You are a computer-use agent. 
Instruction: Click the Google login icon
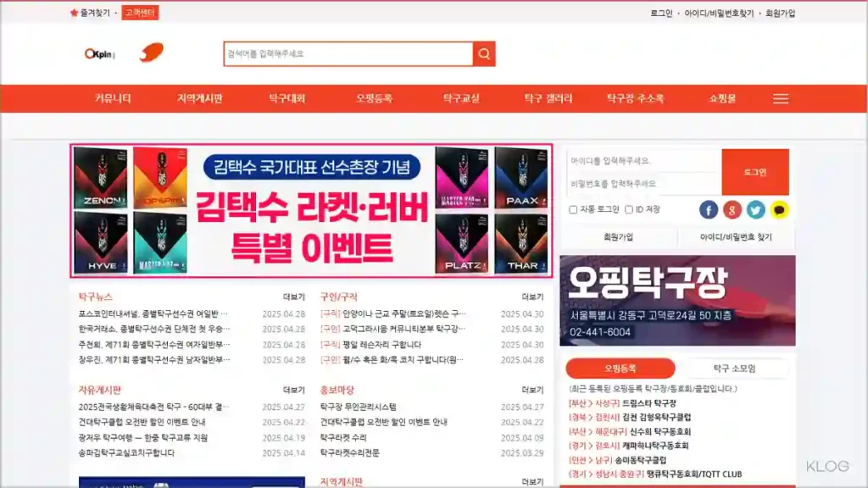point(732,210)
